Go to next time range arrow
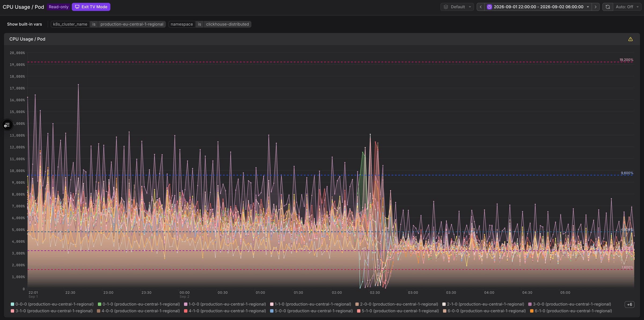Image resolution: width=644 pixels, height=320 pixels. 595,7
